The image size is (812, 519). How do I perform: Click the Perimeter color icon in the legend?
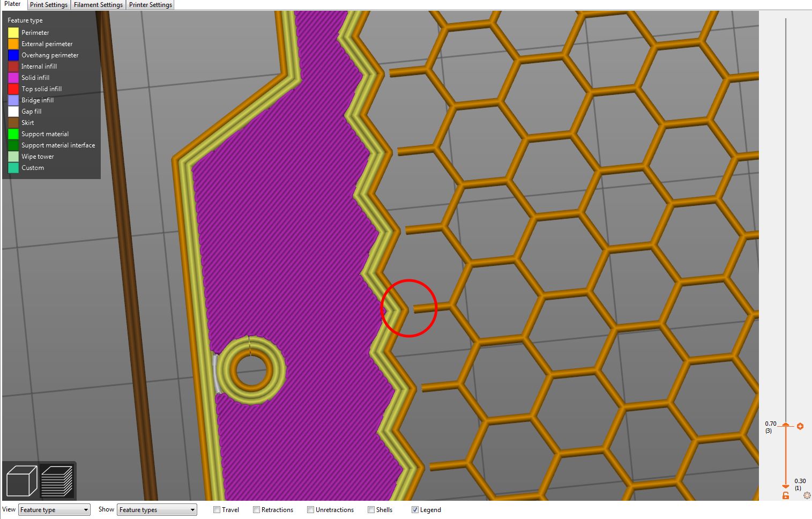point(13,32)
